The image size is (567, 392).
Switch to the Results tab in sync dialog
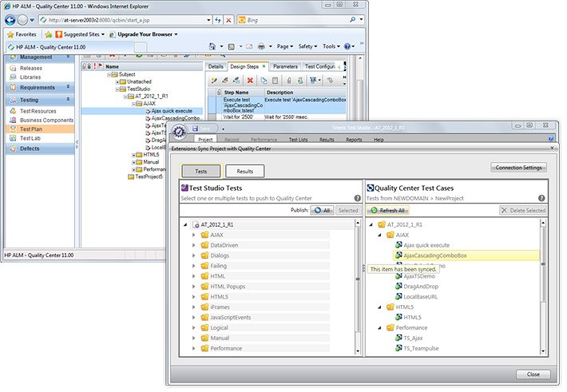coord(245,171)
